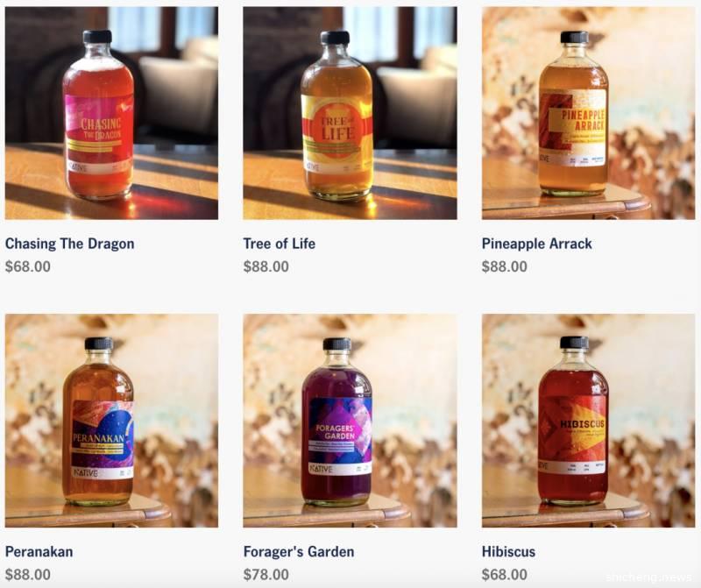The image size is (701, 588).
Task: Open the Forager's Garden bottle photo
Action: tap(350, 421)
